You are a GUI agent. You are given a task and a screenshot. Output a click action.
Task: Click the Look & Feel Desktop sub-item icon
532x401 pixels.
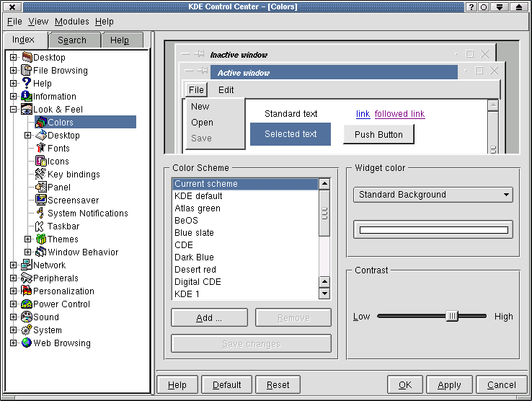pos(41,135)
